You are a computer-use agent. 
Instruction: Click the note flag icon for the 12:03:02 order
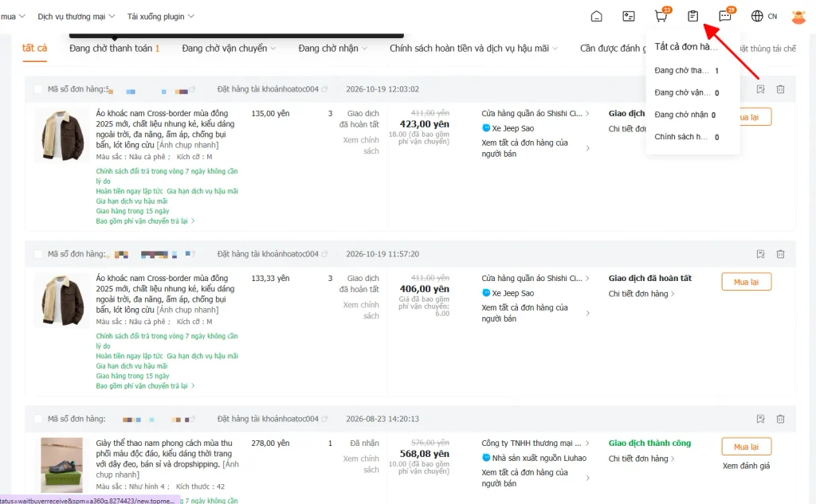point(760,89)
